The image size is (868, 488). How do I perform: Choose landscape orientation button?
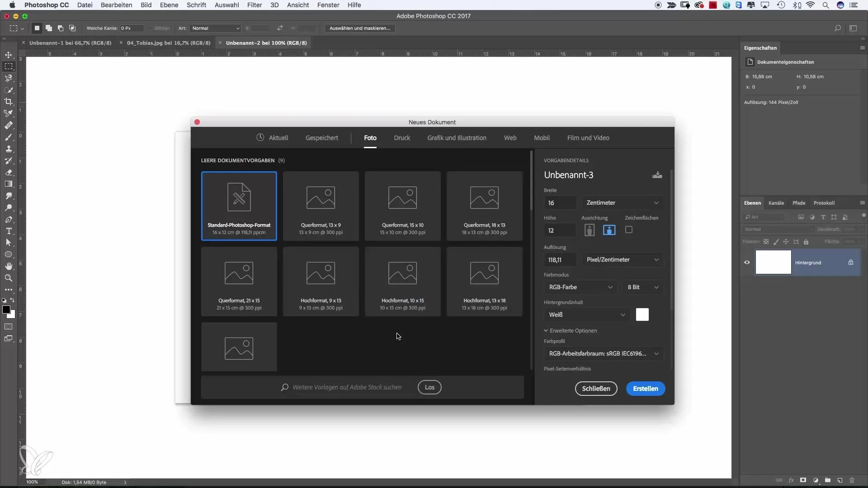(609, 230)
